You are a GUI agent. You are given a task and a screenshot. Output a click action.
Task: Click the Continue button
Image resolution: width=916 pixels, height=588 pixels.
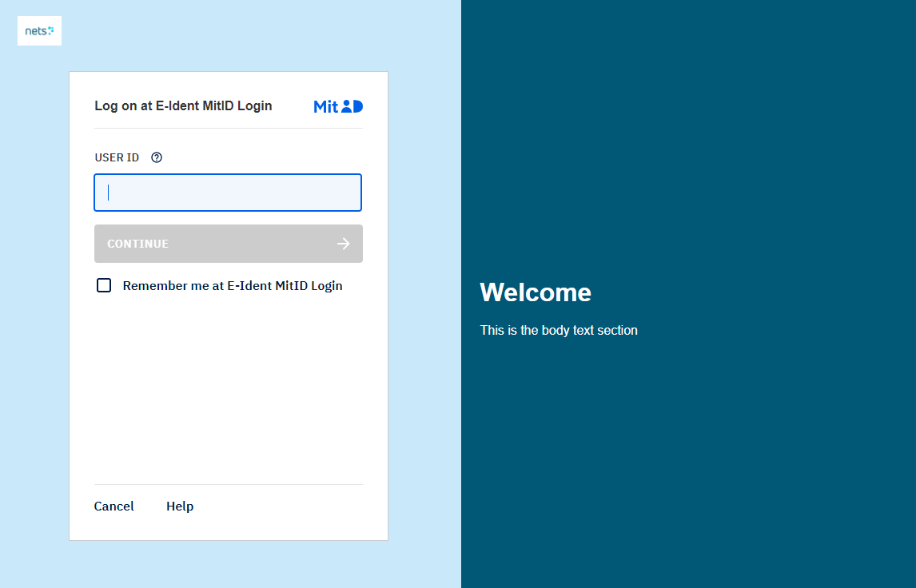tap(229, 244)
